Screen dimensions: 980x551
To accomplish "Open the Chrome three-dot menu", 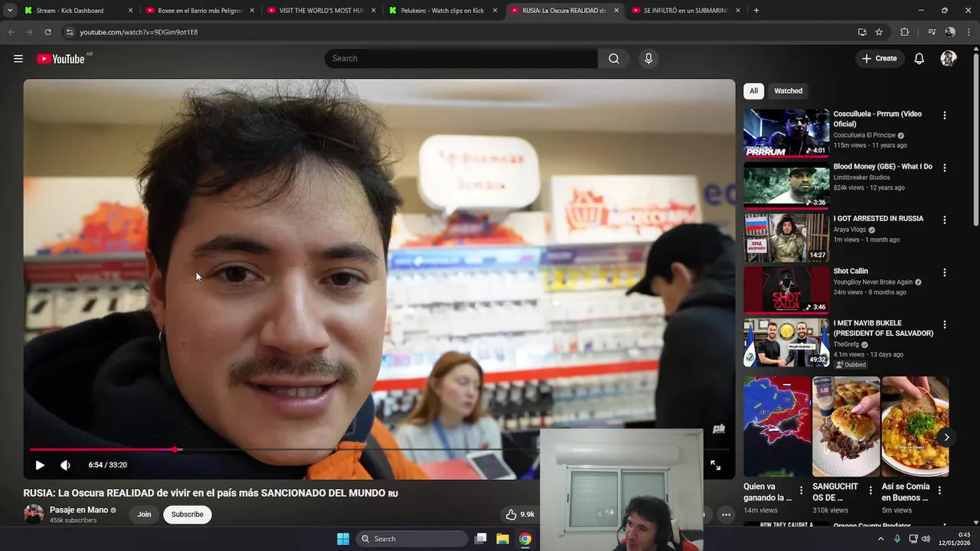I will (x=968, y=32).
